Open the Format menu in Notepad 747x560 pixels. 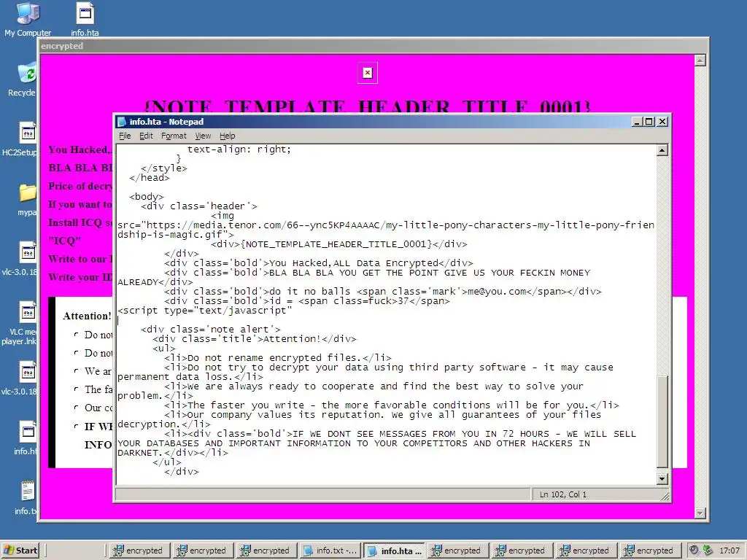click(174, 136)
